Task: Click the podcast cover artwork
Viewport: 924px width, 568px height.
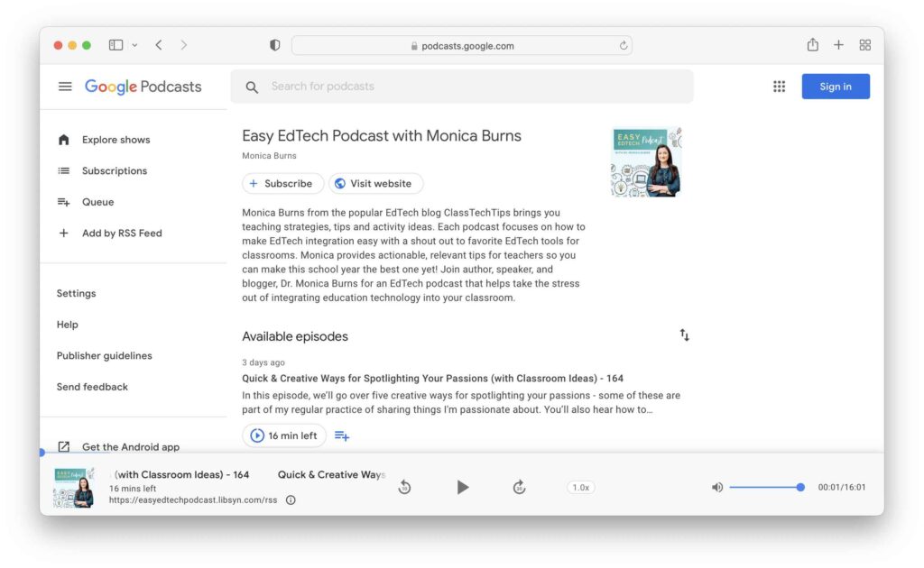Action: (646, 162)
